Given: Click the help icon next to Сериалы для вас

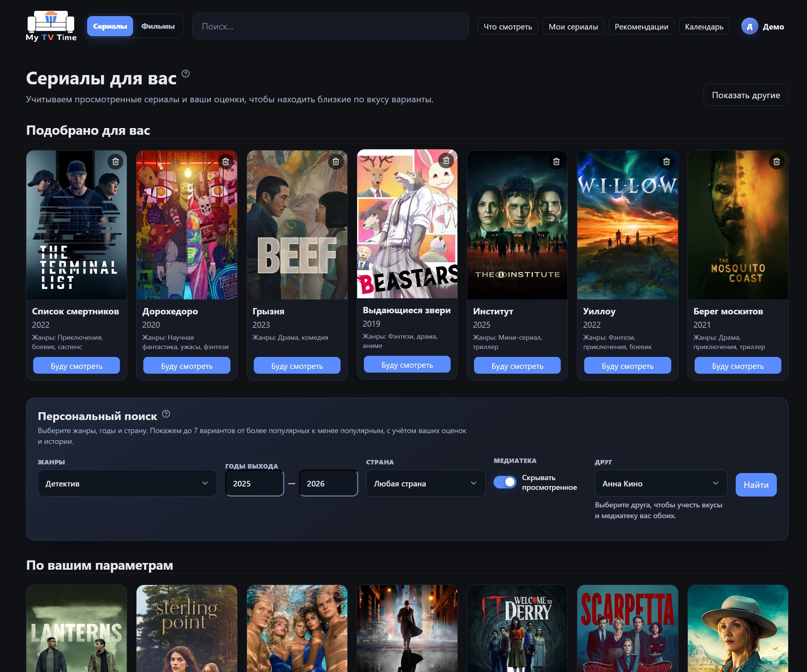Looking at the screenshot, I should (x=186, y=73).
